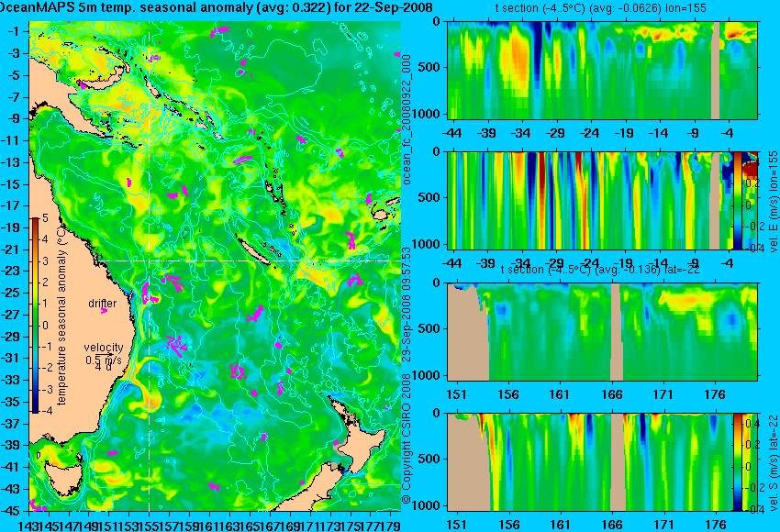Click the "drifter" legend label
This screenshot has width=780, height=532.
point(103,304)
